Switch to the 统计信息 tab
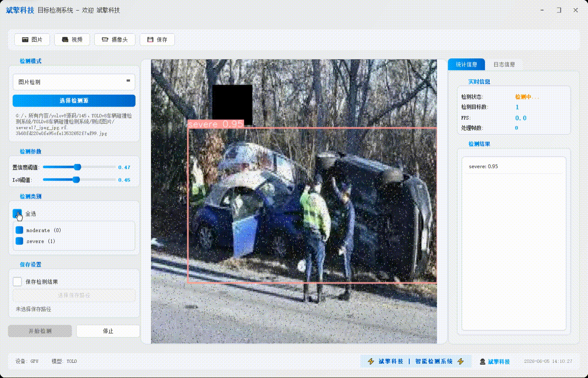588x378 pixels. coord(466,64)
